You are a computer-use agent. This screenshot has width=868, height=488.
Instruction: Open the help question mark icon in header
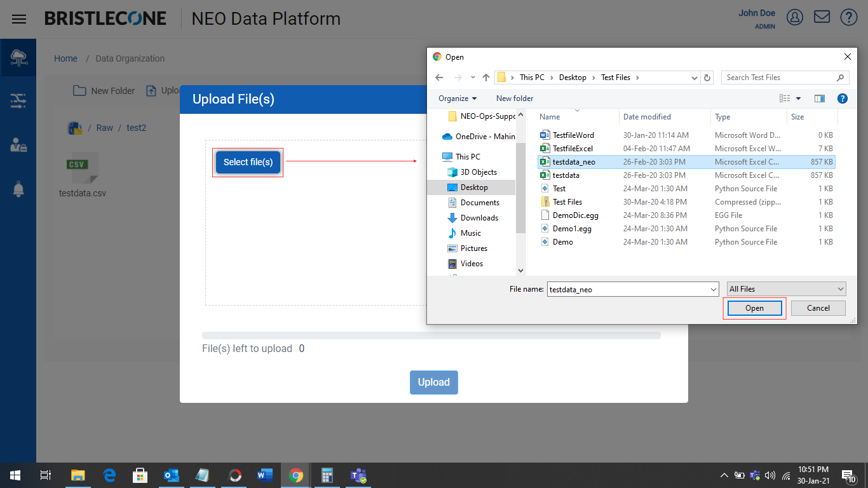[849, 17]
